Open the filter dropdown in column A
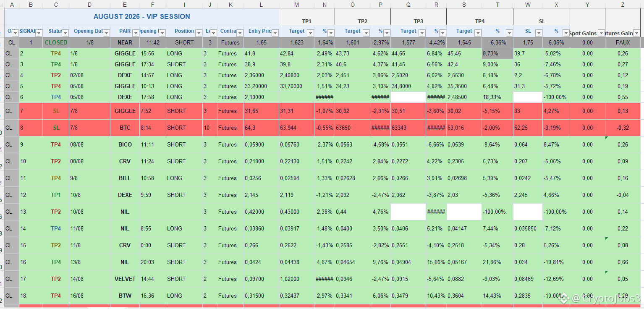The height and width of the screenshot is (309, 644). click(16, 33)
